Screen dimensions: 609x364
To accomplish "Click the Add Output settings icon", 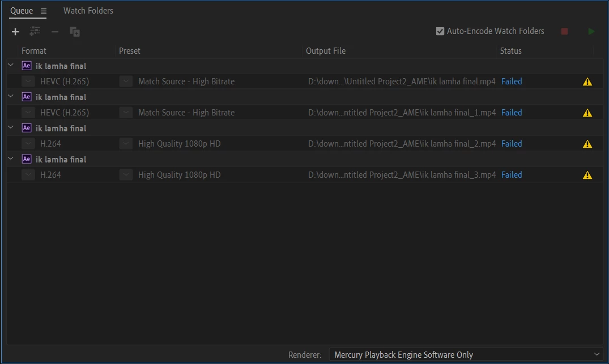I will click(35, 32).
